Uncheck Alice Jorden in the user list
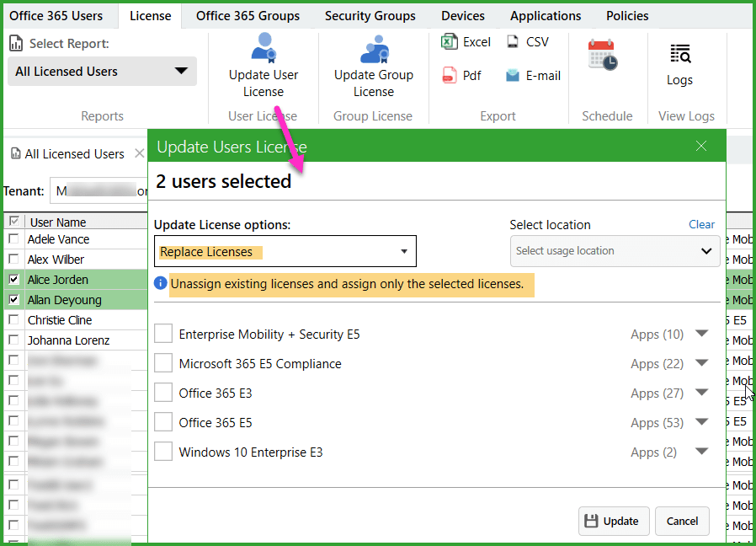This screenshot has height=546, width=756. click(x=14, y=279)
